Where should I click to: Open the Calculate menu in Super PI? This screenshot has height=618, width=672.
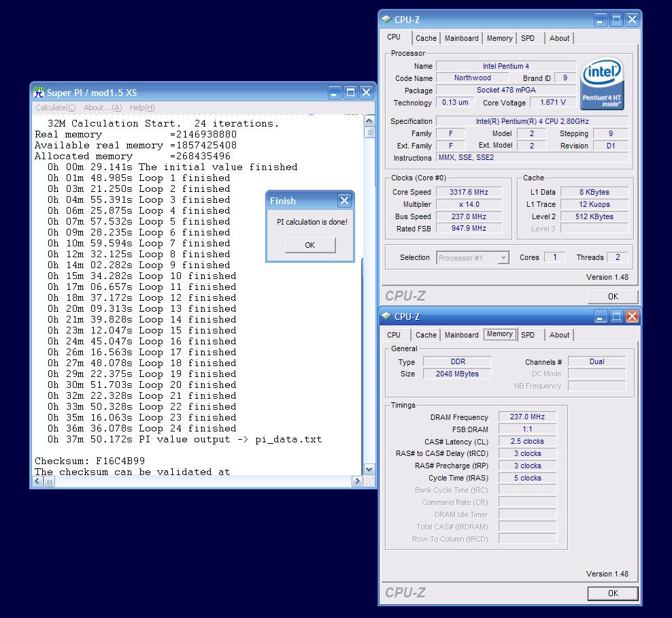tap(55, 108)
